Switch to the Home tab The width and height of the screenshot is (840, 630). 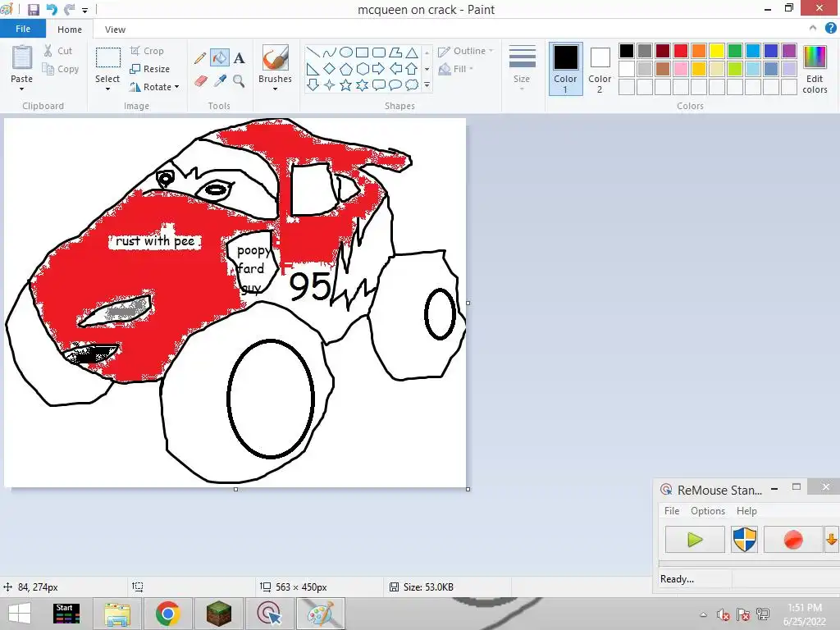70,30
